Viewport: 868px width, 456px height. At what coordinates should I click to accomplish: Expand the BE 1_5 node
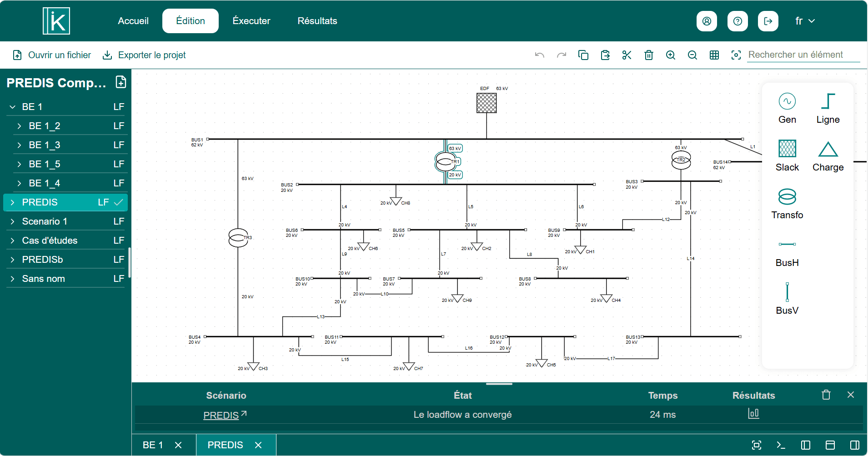[19, 164]
